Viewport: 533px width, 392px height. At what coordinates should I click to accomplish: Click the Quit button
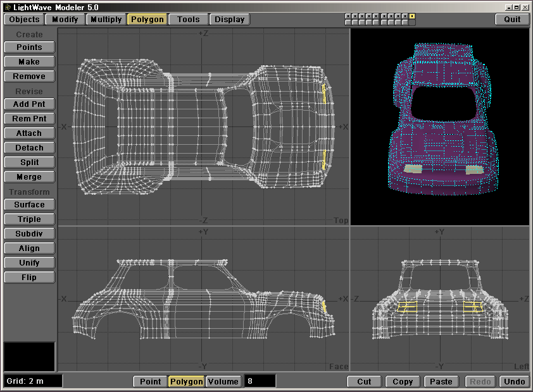coord(512,19)
